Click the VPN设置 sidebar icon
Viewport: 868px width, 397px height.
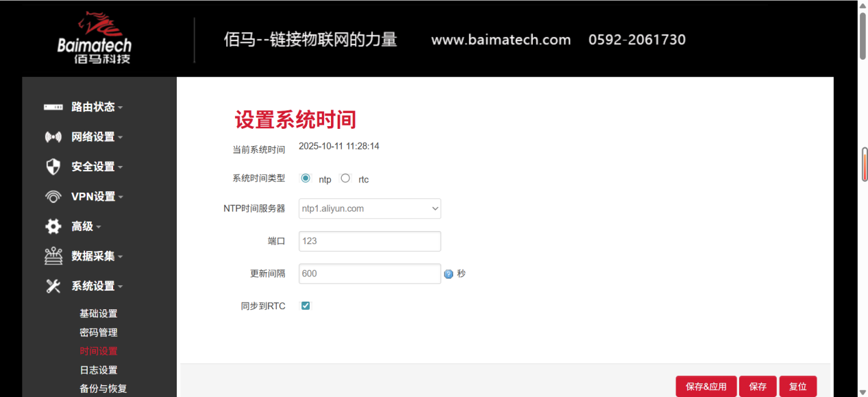pyautogui.click(x=53, y=196)
